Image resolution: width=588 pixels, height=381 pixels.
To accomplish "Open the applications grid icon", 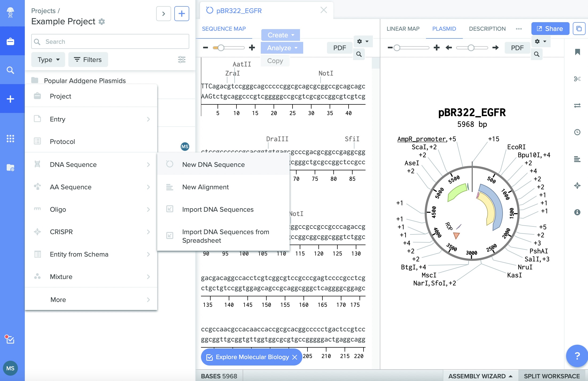I will 10,138.
